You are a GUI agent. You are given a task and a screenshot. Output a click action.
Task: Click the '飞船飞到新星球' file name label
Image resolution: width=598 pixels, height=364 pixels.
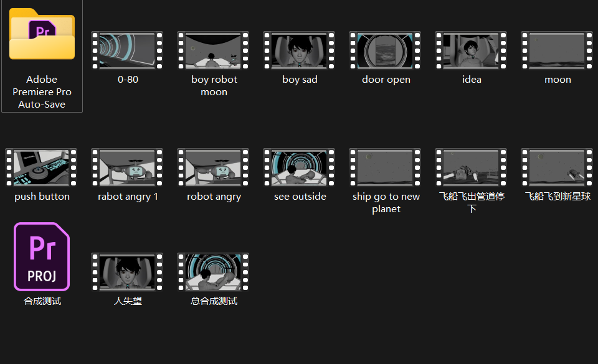coord(558,197)
